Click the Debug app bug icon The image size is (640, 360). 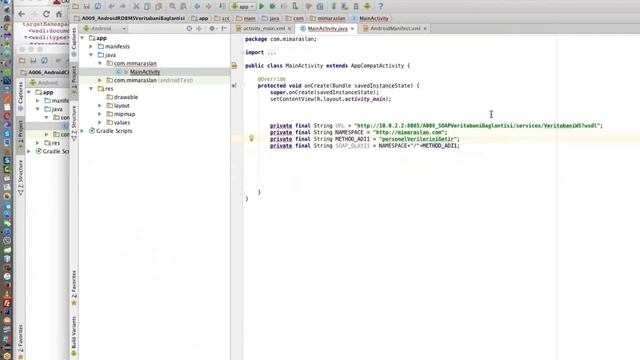click(x=273, y=6)
